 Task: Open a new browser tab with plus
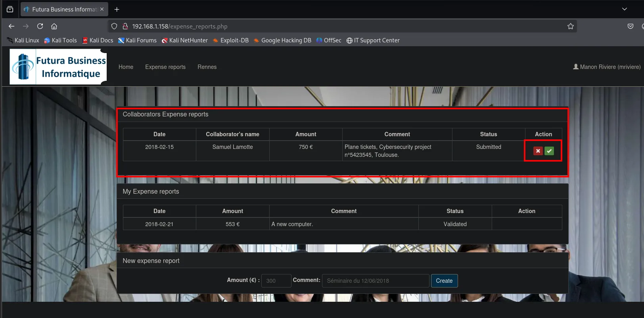(x=117, y=9)
